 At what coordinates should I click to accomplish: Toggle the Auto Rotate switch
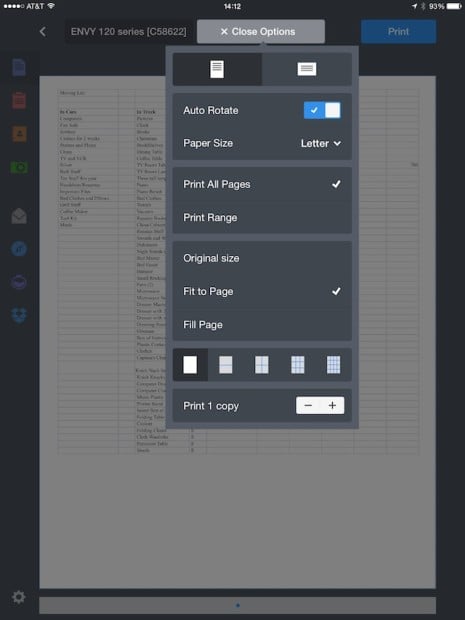[322, 110]
